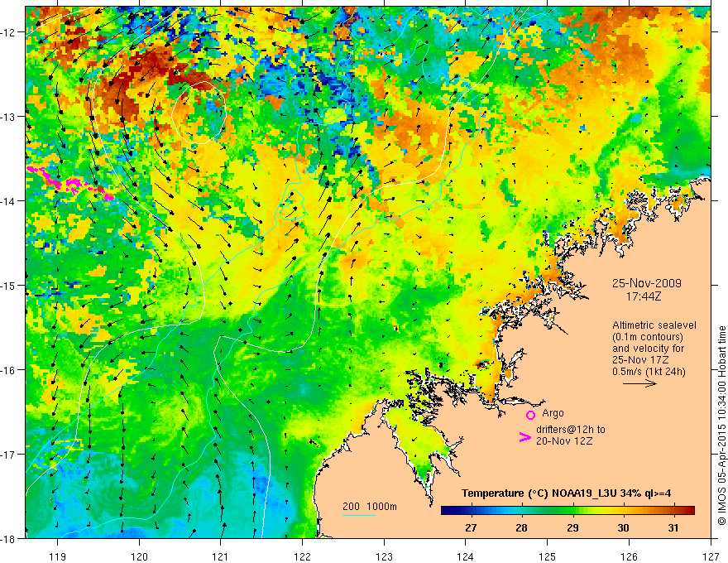Click the magenta Argo circle legend symbol

530,415
